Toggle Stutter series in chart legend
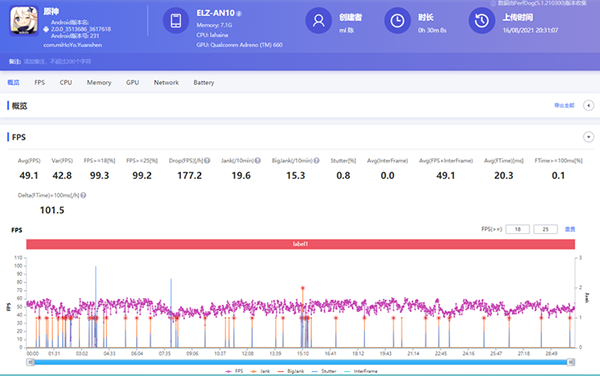 [x=324, y=371]
